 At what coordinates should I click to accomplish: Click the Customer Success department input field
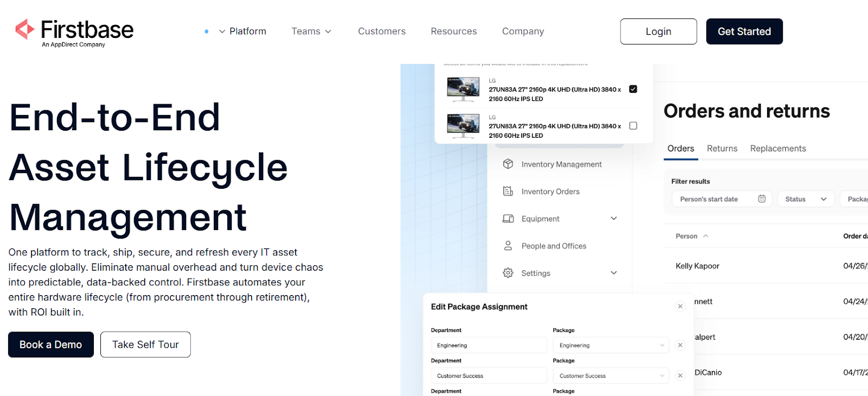click(x=489, y=375)
